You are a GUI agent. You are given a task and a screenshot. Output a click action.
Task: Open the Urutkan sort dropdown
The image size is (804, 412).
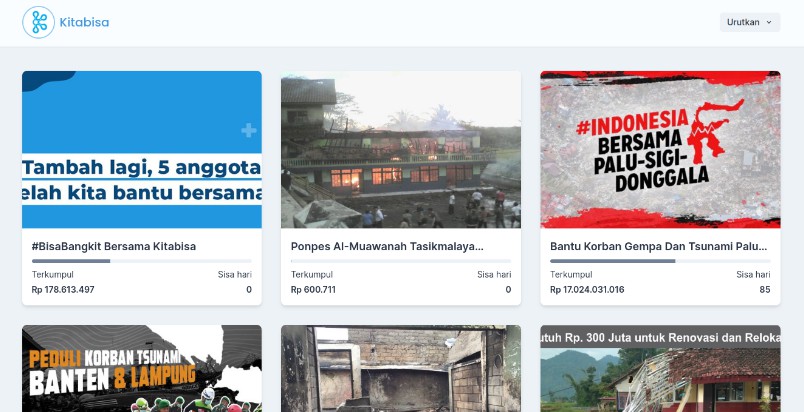(749, 22)
